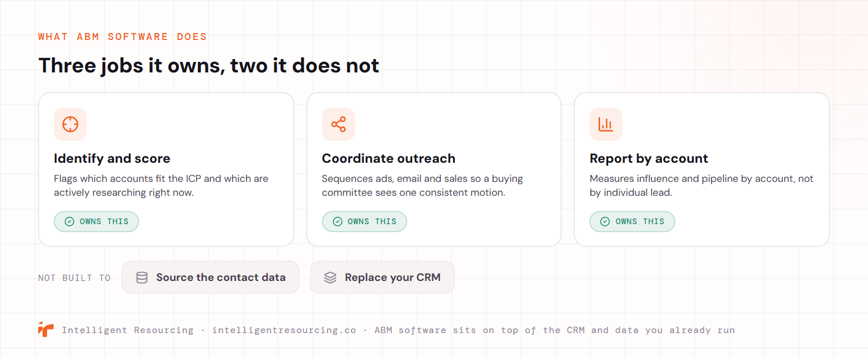Click the Coordinate outreach heading

[x=389, y=159]
